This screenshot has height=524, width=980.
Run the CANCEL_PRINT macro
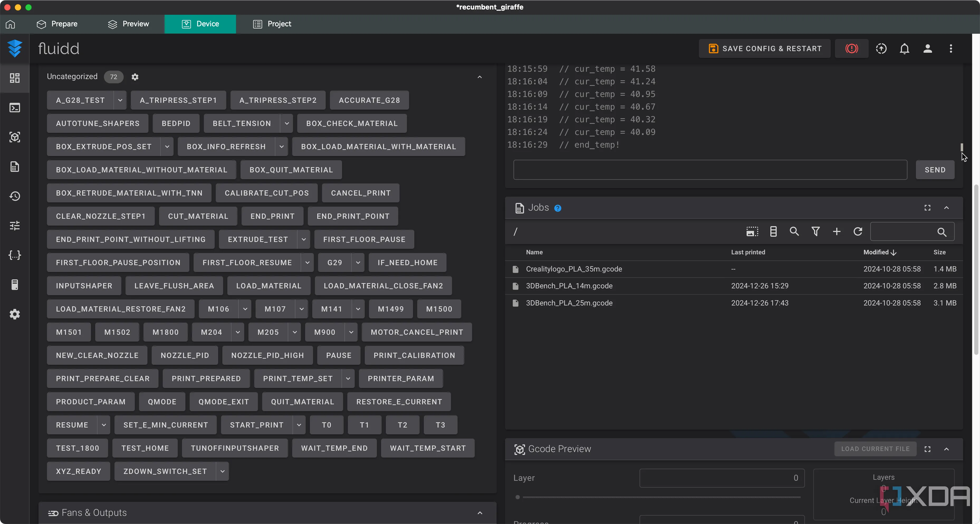point(361,193)
